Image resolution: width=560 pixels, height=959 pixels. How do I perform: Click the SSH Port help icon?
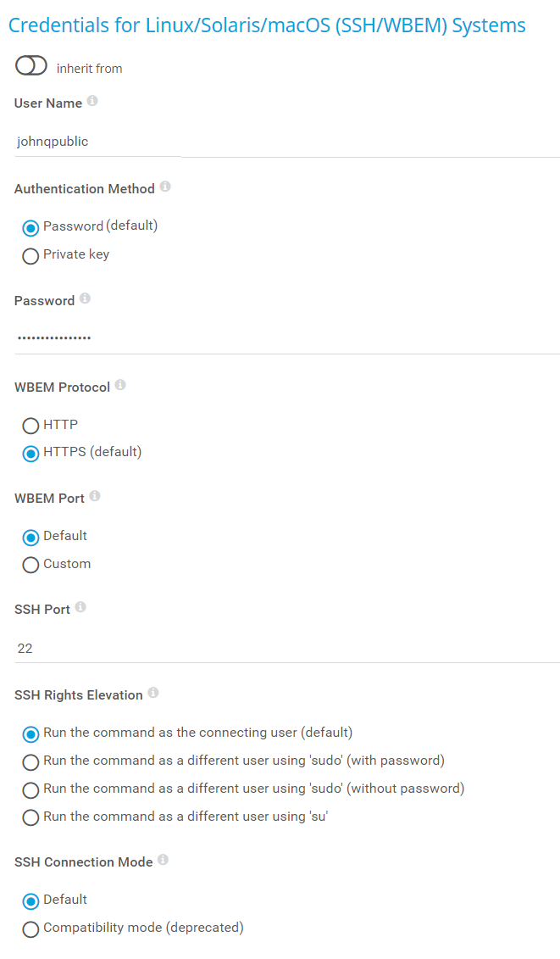(80, 607)
